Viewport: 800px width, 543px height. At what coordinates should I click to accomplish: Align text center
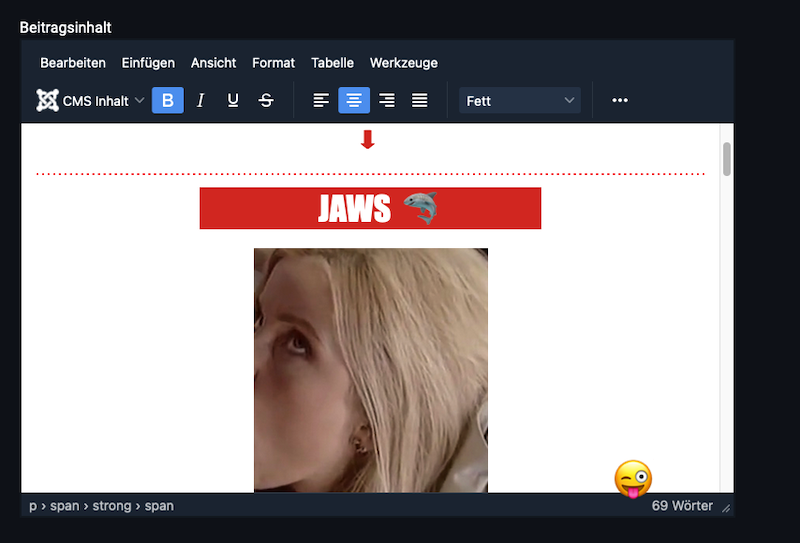coord(354,101)
